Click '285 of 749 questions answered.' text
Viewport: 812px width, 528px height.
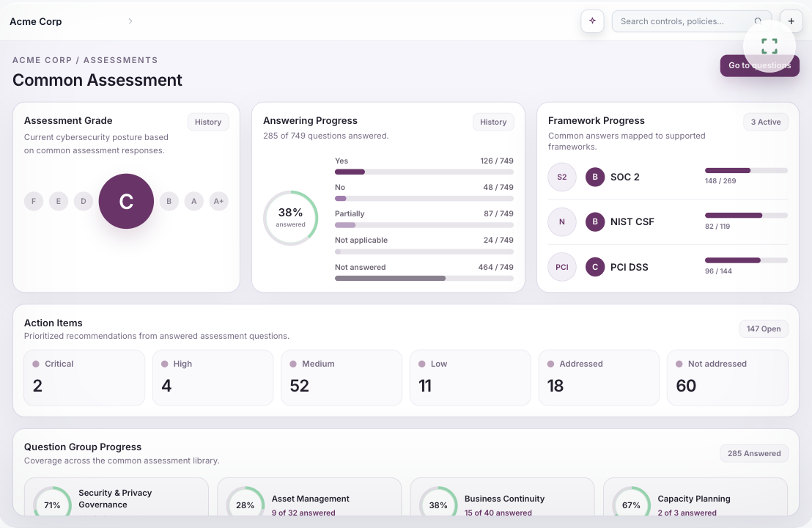(325, 136)
